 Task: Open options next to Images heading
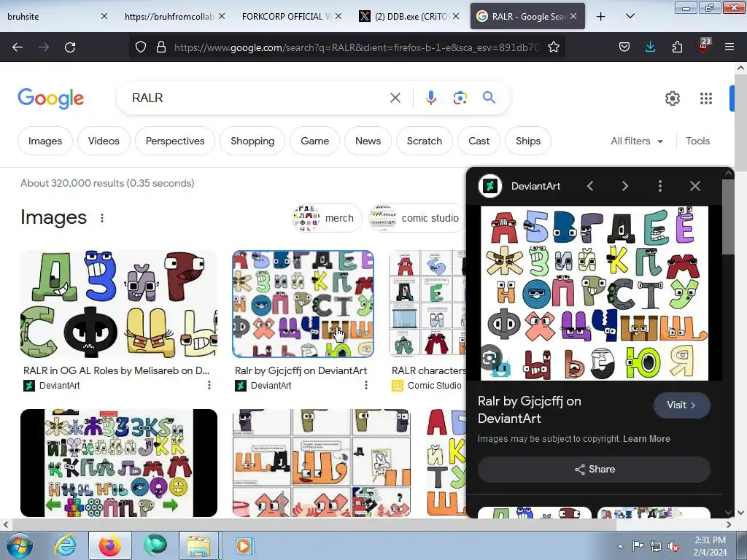click(x=102, y=217)
